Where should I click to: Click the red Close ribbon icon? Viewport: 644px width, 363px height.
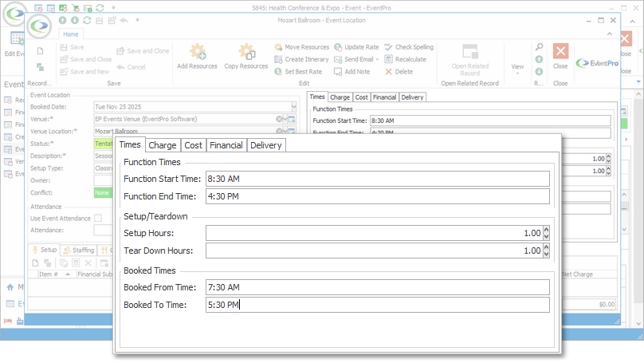tap(560, 51)
